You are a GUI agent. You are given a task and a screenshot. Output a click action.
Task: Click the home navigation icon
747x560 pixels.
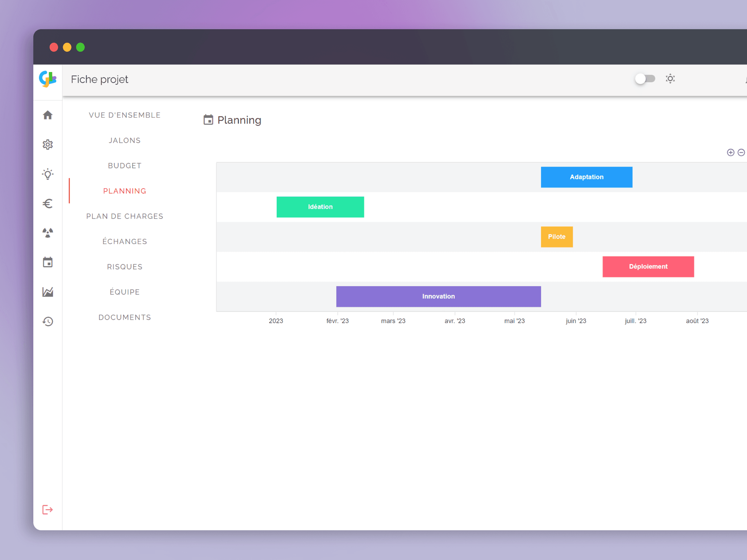49,115
